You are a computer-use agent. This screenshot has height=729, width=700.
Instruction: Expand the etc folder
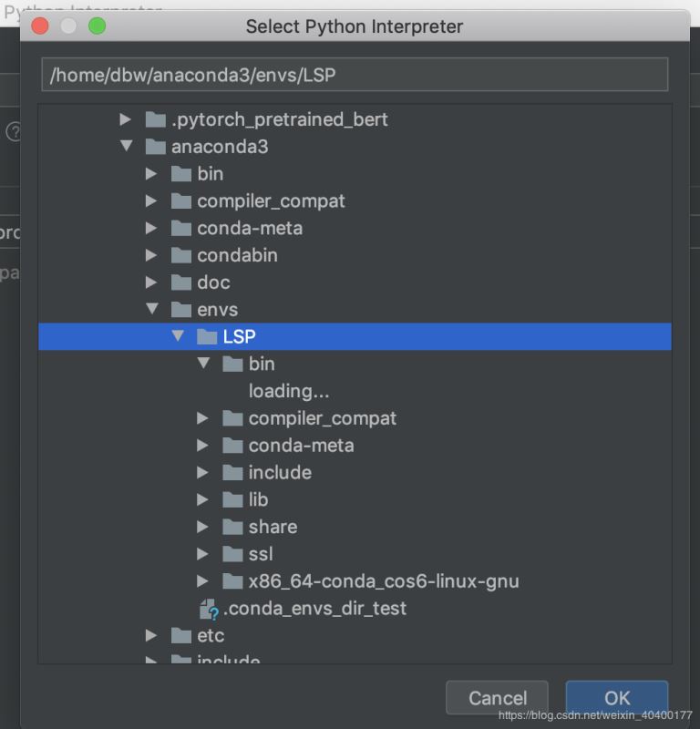pyautogui.click(x=151, y=635)
